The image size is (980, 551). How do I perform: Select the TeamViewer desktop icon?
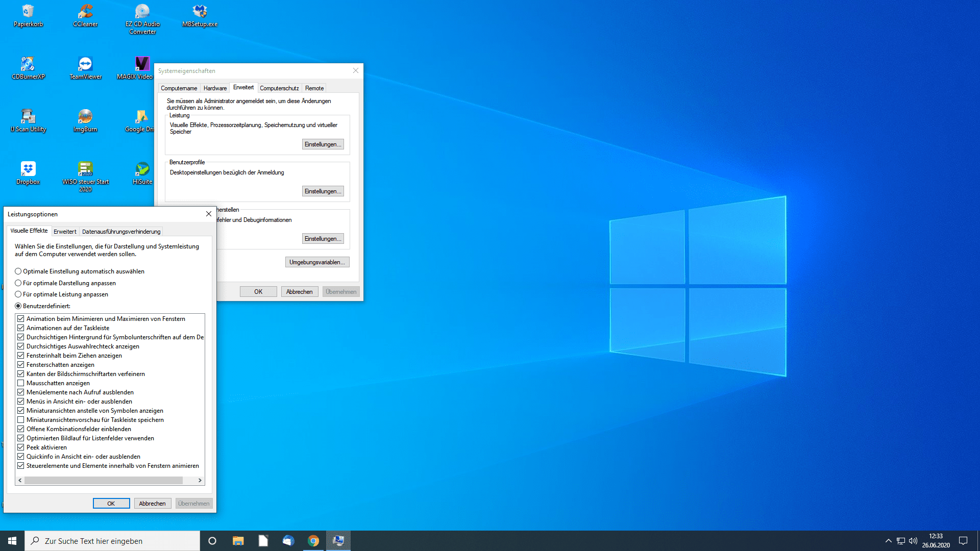point(85,68)
